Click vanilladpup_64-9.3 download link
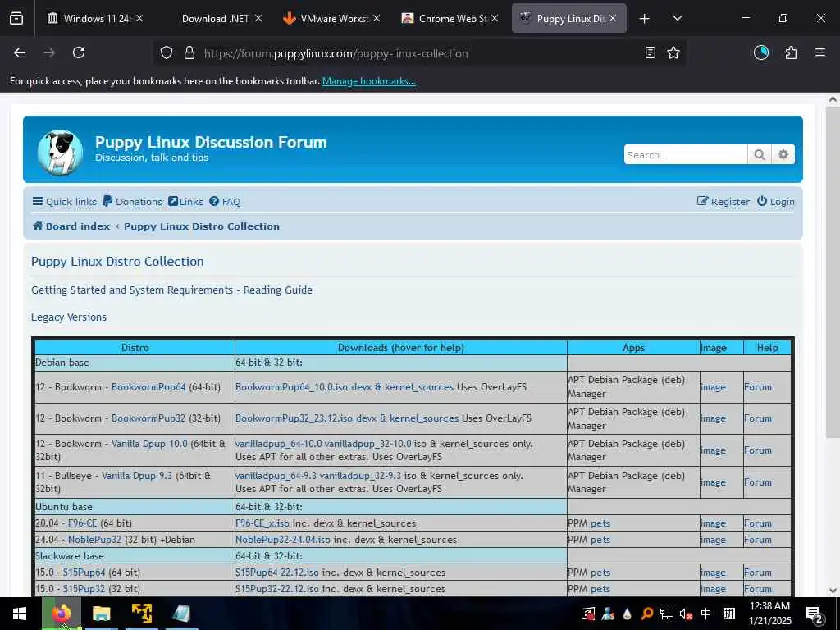 (x=276, y=475)
